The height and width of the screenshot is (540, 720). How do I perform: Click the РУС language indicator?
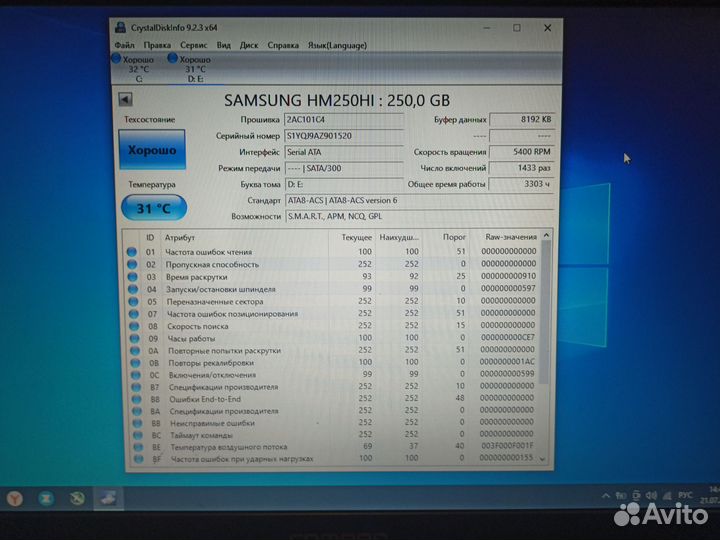click(685, 495)
